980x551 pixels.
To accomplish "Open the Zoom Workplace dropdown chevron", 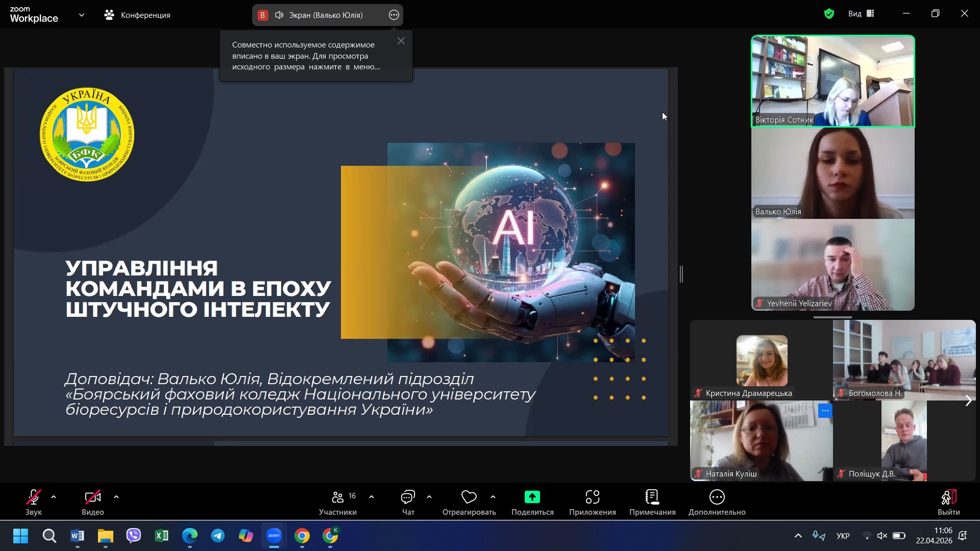I will pyautogui.click(x=82, y=15).
